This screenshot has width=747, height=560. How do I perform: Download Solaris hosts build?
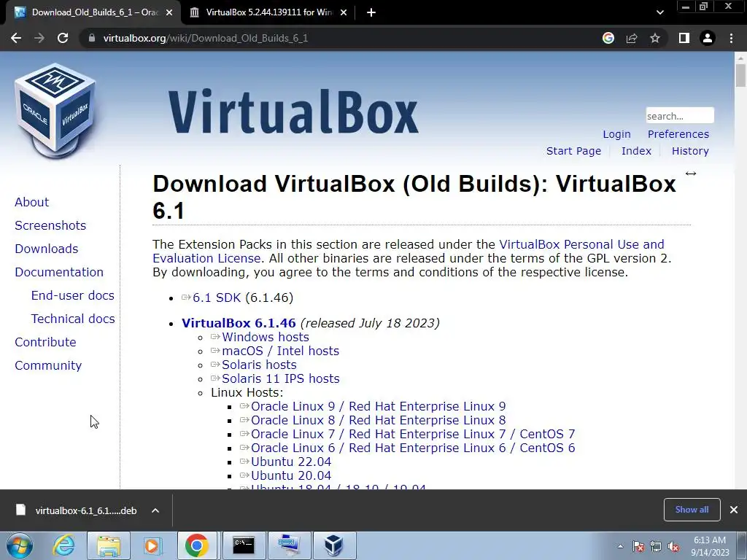click(x=259, y=365)
